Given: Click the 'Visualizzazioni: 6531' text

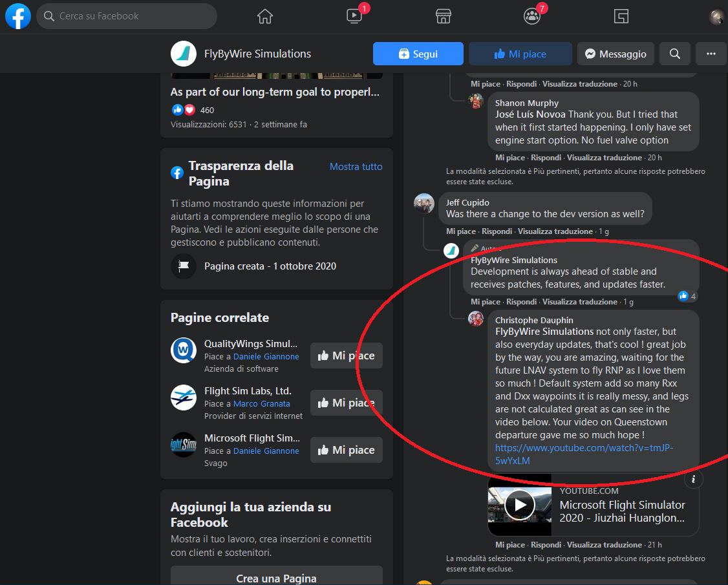Looking at the screenshot, I should [208, 124].
